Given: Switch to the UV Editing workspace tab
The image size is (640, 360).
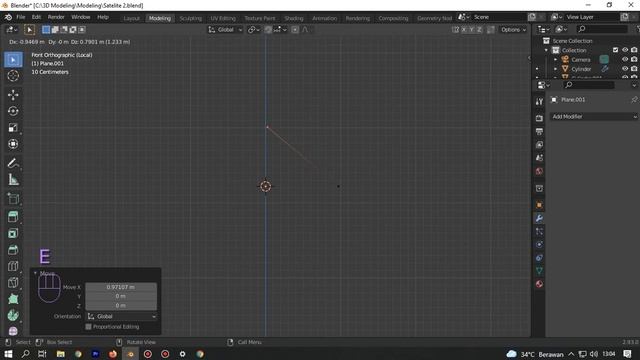Looking at the screenshot, I should point(223,18).
